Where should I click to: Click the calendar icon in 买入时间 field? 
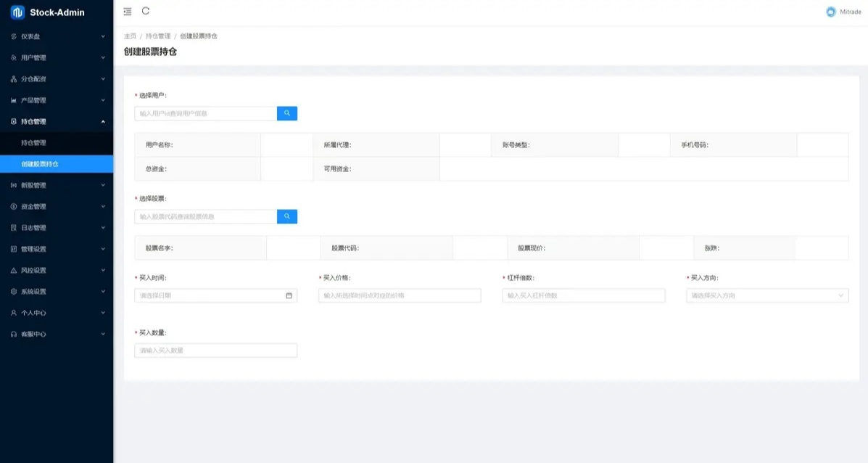289,295
